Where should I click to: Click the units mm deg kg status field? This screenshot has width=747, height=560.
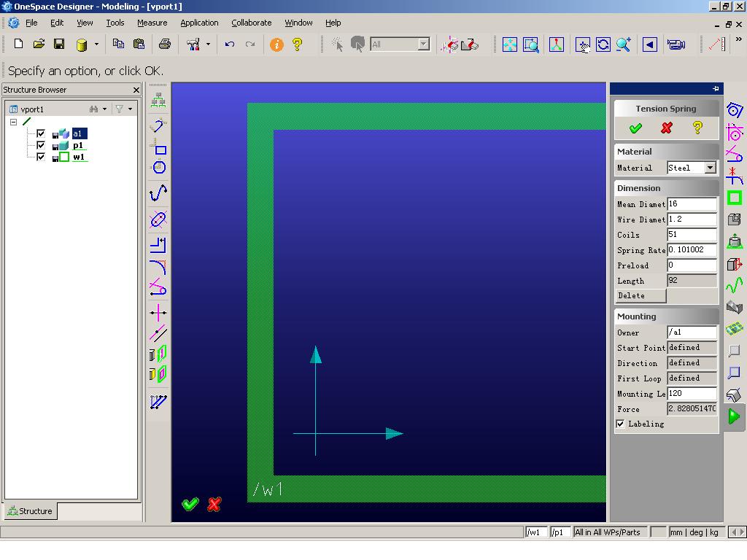pos(697,532)
